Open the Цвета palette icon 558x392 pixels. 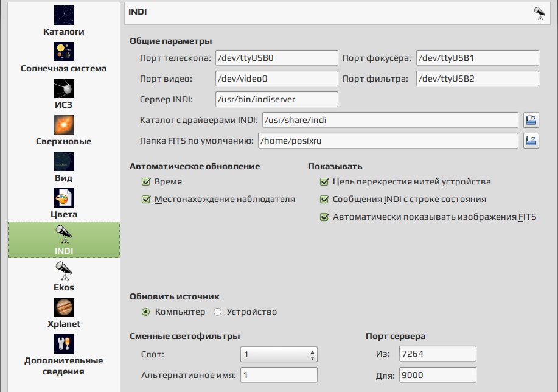[x=64, y=198]
